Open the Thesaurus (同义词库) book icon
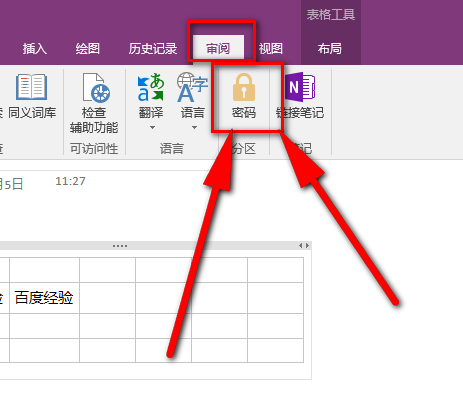The height and width of the screenshot is (420, 463). coord(32,87)
